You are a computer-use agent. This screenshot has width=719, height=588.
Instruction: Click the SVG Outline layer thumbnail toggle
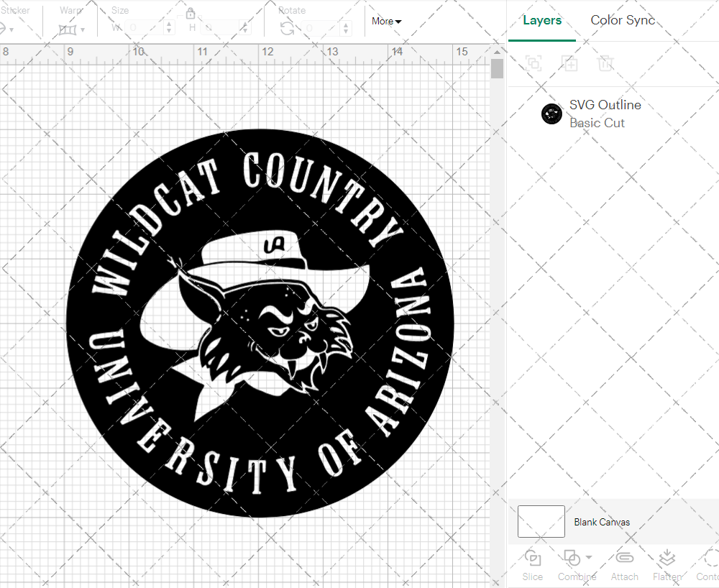pos(551,114)
